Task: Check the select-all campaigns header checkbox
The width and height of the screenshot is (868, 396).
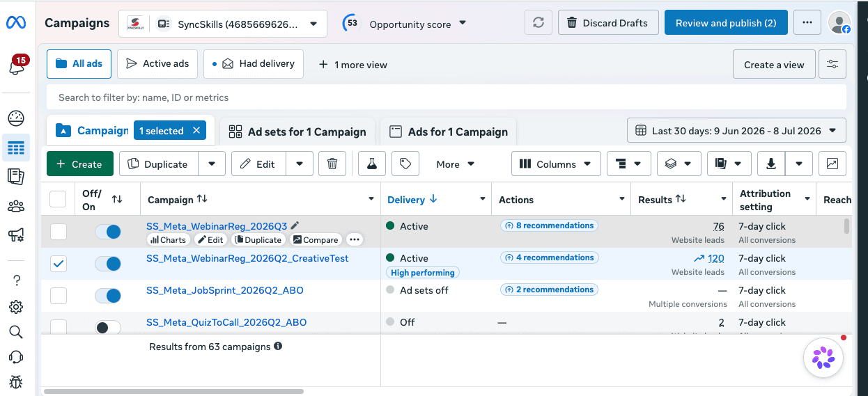Action: (58, 200)
